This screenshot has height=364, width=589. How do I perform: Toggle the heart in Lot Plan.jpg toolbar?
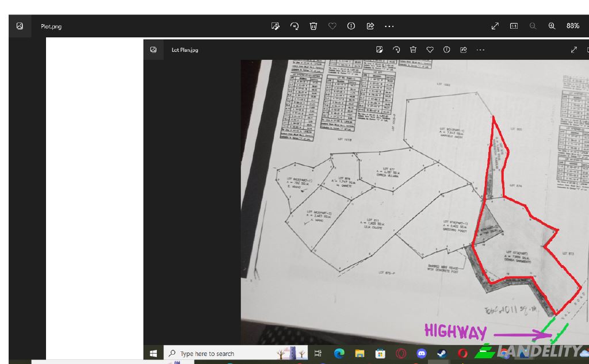tap(430, 50)
